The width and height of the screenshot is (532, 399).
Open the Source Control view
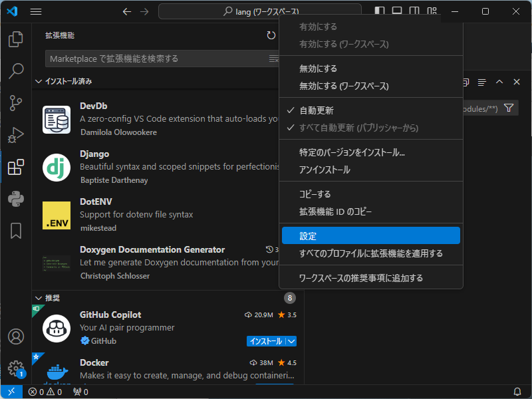[x=16, y=103]
